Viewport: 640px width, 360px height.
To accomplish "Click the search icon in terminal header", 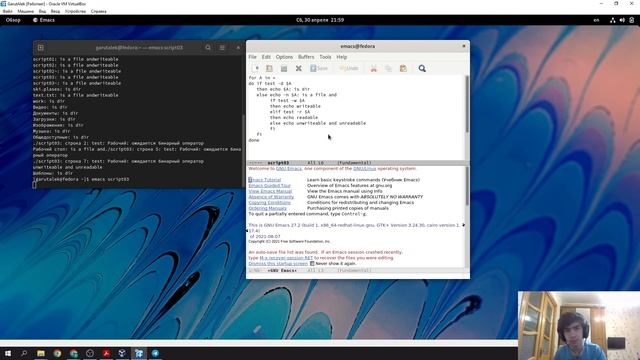I will click(x=208, y=47).
